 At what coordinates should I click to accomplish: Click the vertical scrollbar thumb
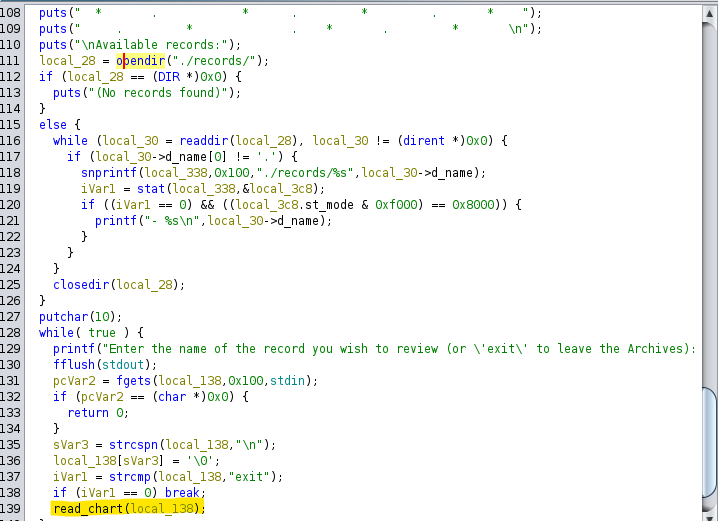(x=709, y=442)
